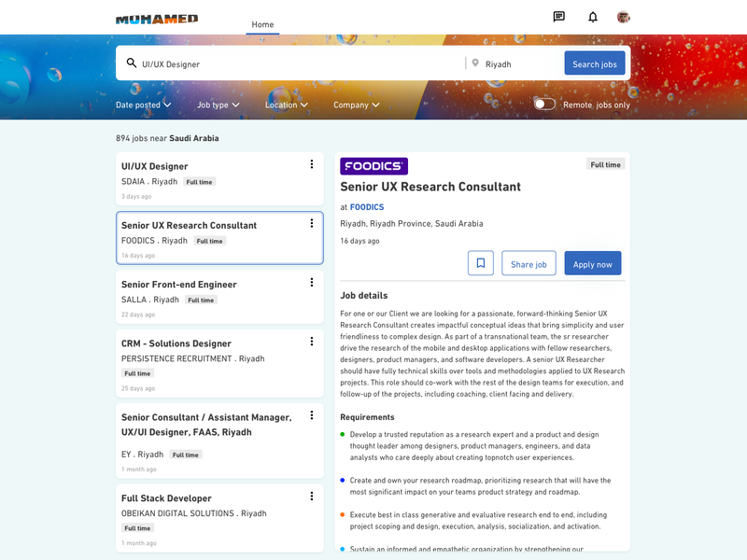Open options menu for Senior Front-end Engineer card
Viewport: 747px width, 560px height.
click(x=312, y=283)
